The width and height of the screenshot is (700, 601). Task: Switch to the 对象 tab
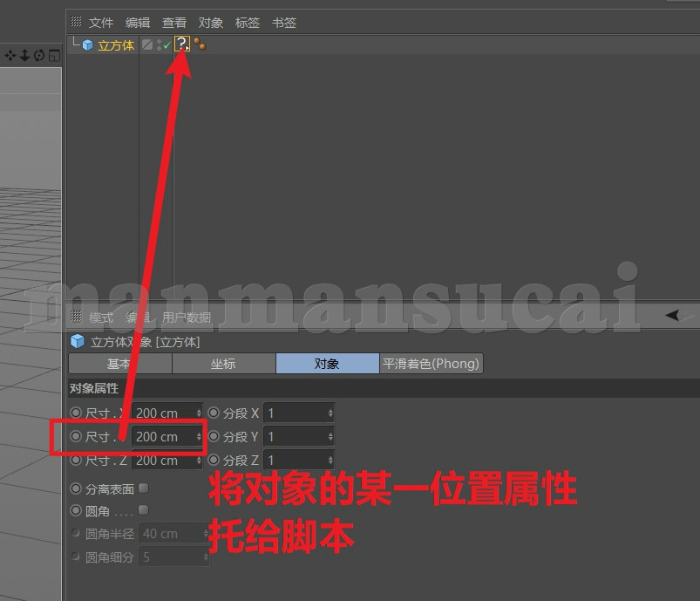327,363
